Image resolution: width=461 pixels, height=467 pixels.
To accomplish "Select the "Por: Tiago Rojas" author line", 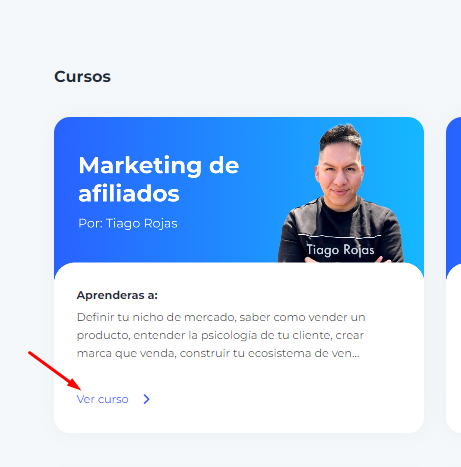I will pos(128,223).
